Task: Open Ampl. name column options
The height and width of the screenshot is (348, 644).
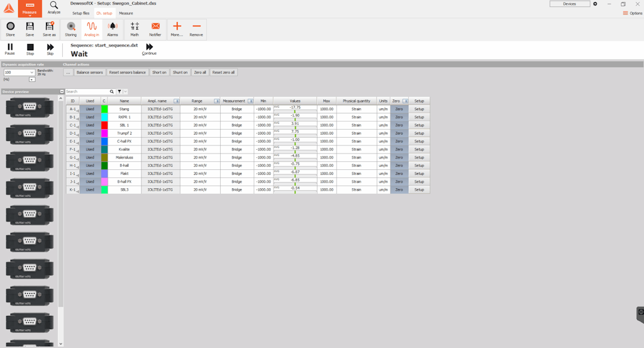Action: [176, 101]
